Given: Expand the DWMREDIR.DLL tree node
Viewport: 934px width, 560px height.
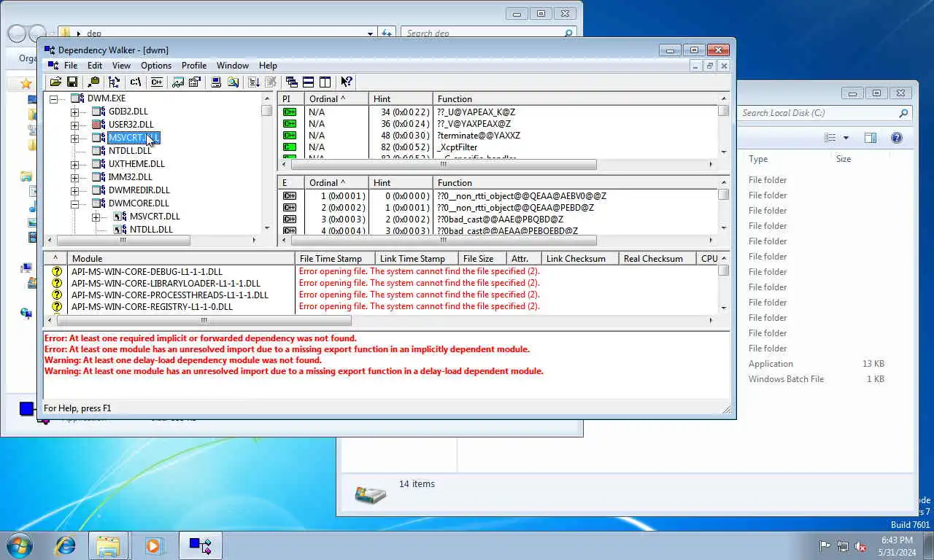Looking at the screenshot, I should [x=74, y=190].
